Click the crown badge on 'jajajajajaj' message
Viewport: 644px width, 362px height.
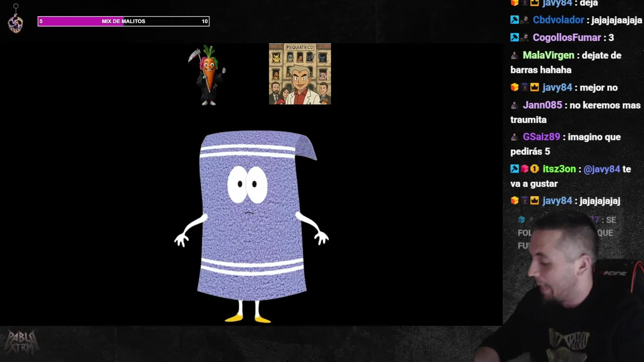click(x=534, y=201)
